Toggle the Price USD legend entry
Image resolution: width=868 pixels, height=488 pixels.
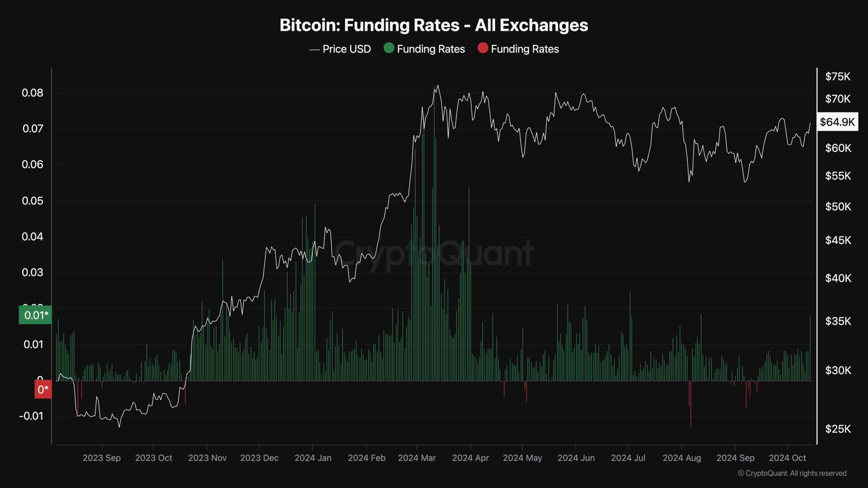(x=340, y=49)
